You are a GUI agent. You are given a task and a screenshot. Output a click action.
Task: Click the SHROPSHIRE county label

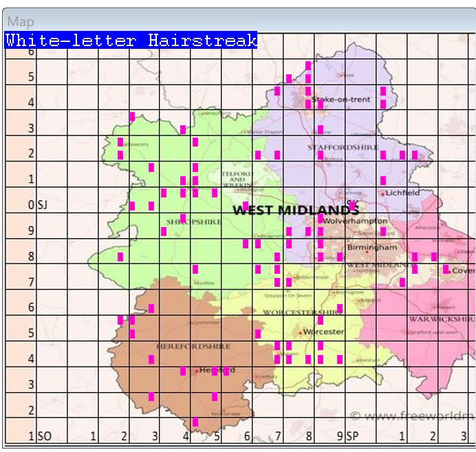pos(193,222)
